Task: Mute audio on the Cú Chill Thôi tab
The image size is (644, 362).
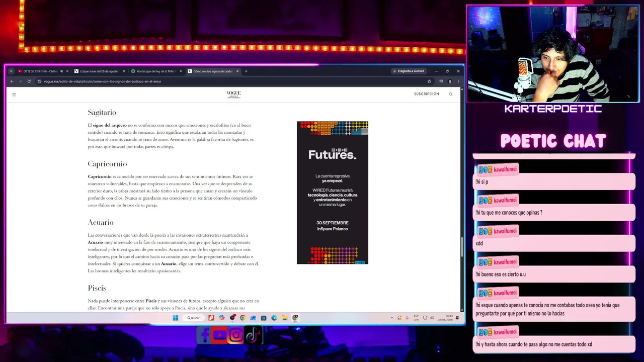Action: (x=61, y=71)
